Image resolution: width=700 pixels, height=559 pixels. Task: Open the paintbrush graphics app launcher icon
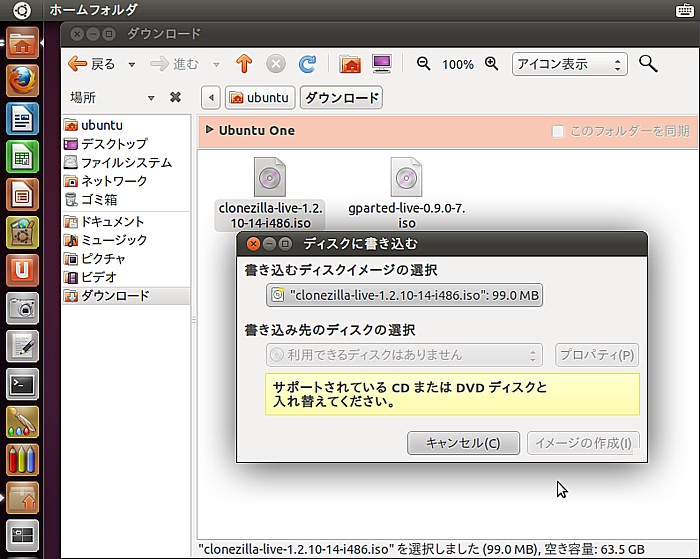coord(22,422)
